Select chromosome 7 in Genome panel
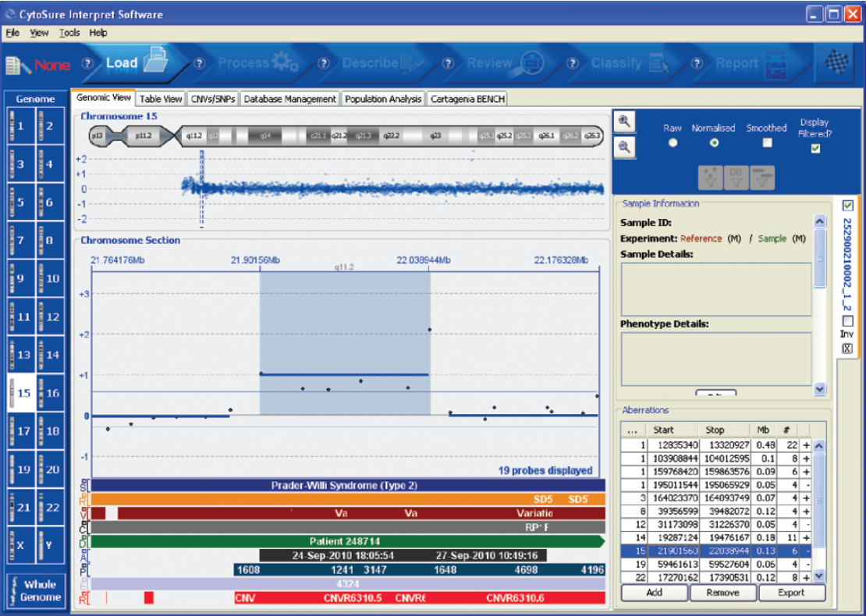 pyautogui.click(x=21, y=240)
